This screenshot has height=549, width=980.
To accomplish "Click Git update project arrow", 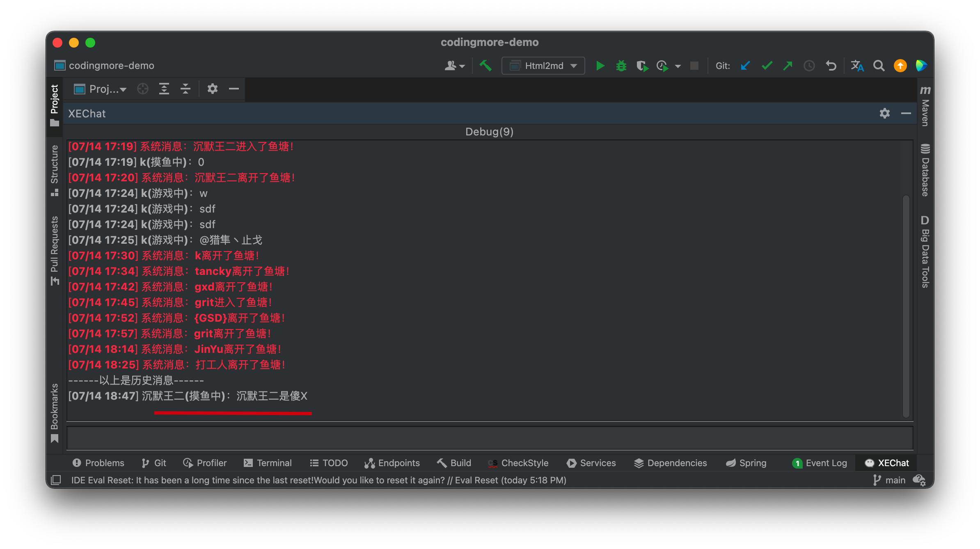I will point(745,66).
